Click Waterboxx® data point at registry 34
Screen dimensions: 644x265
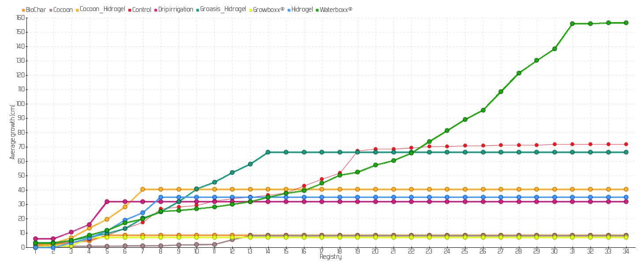tap(626, 23)
